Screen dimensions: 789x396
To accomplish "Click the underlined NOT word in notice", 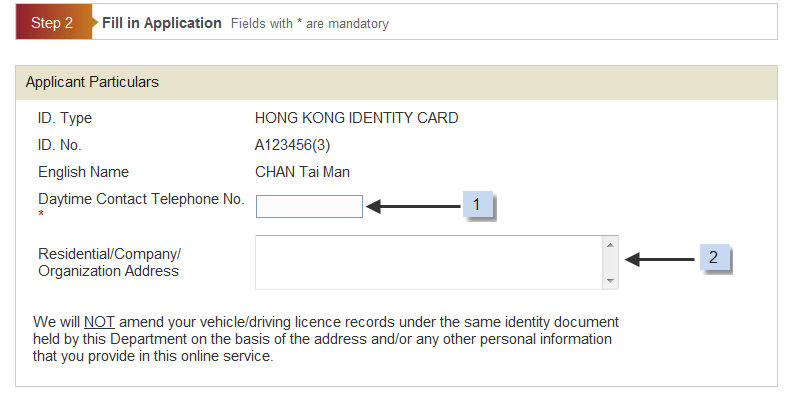I will [99, 322].
